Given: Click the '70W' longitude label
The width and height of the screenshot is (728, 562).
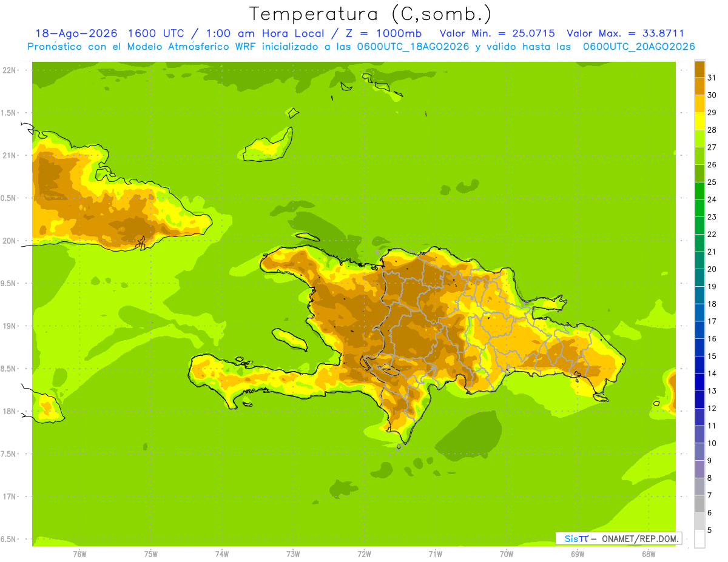Looking at the screenshot, I should point(507,554).
